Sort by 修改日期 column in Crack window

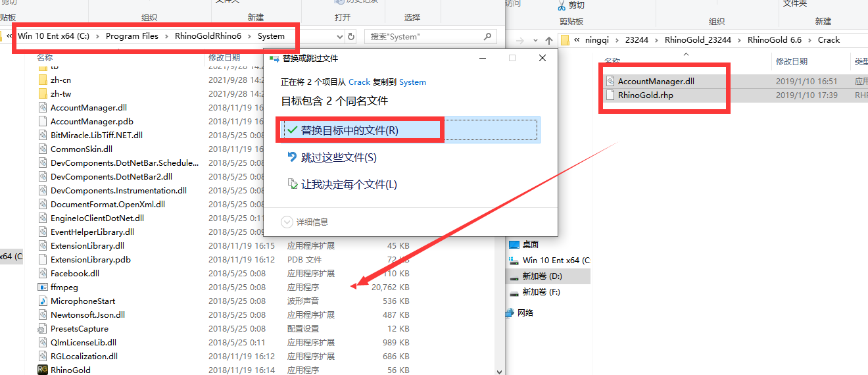[x=792, y=61]
